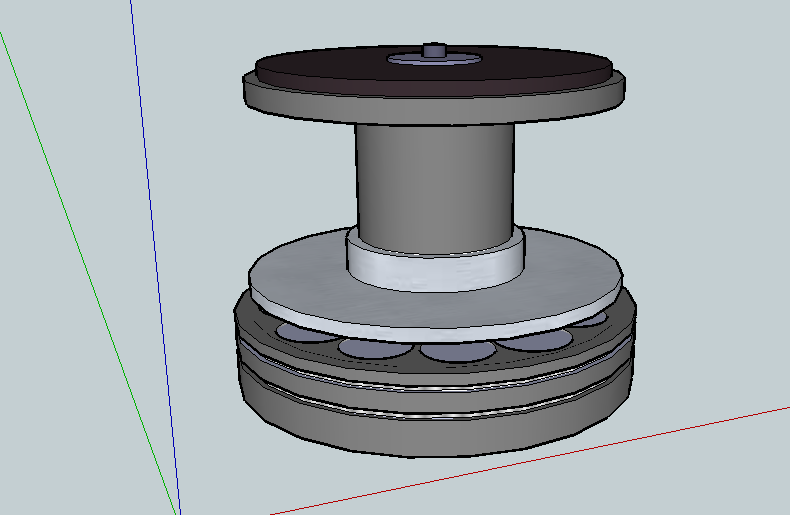Viewport: 790px width, 515px height.
Task: Click the gray flange under the brown disc
Action: [300, 100]
